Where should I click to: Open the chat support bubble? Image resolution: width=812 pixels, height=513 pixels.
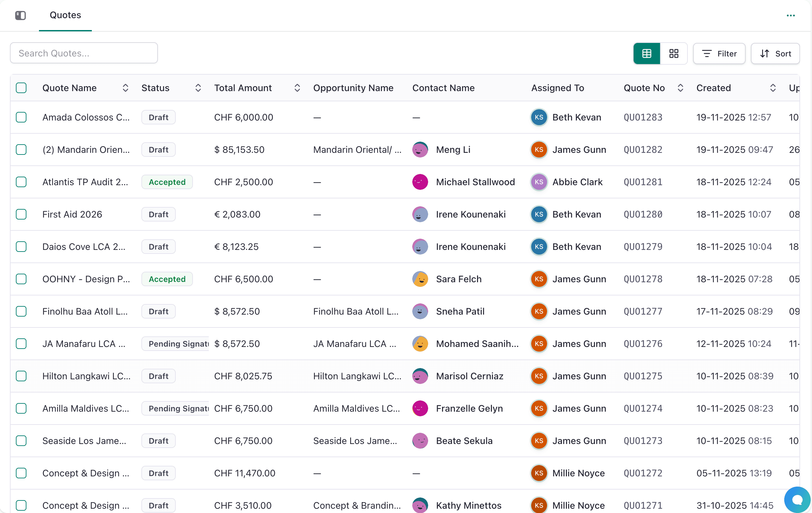point(797,499)
